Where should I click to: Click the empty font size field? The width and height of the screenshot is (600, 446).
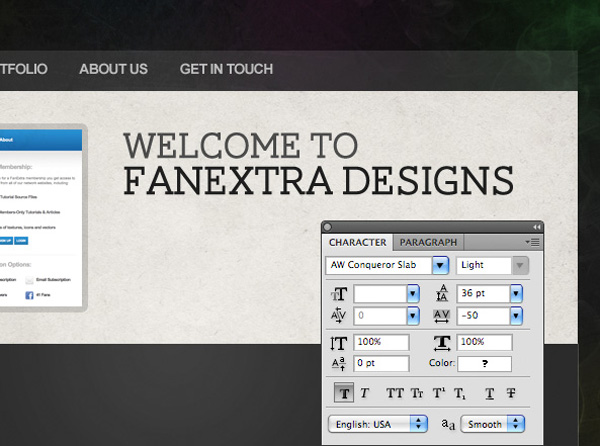(x=381, y=294)
